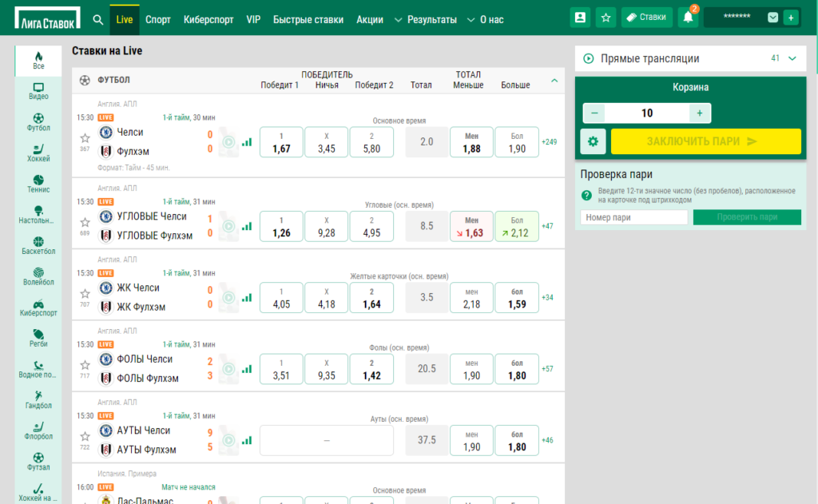Select Флорбол in the sidebar
The width and height of the screenshot is (818, 504).
[38, 431]
